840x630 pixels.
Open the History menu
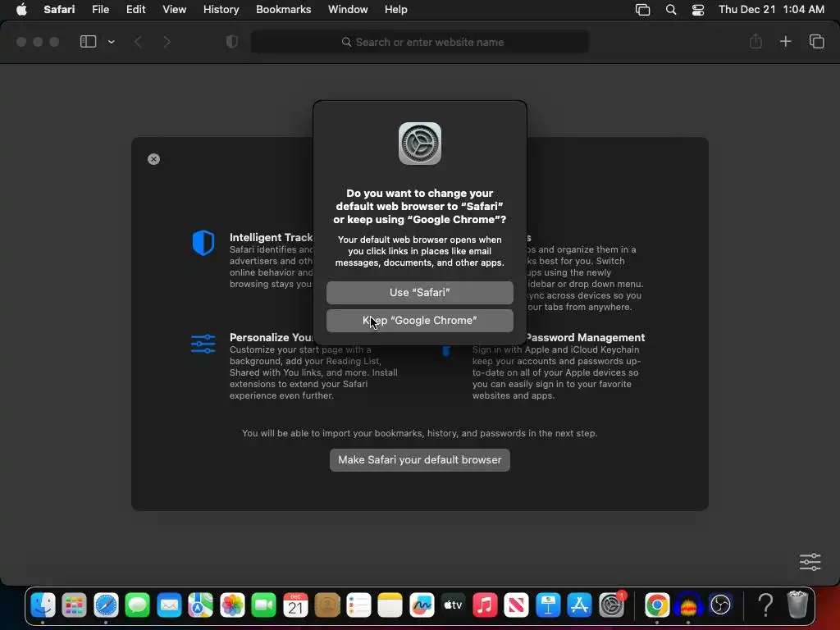pyautogui.click(x=221, y=10)
